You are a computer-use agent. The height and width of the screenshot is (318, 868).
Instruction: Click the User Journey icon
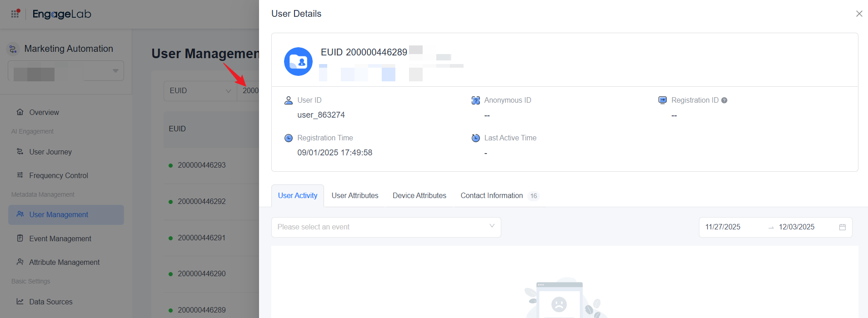click(20, 151)
